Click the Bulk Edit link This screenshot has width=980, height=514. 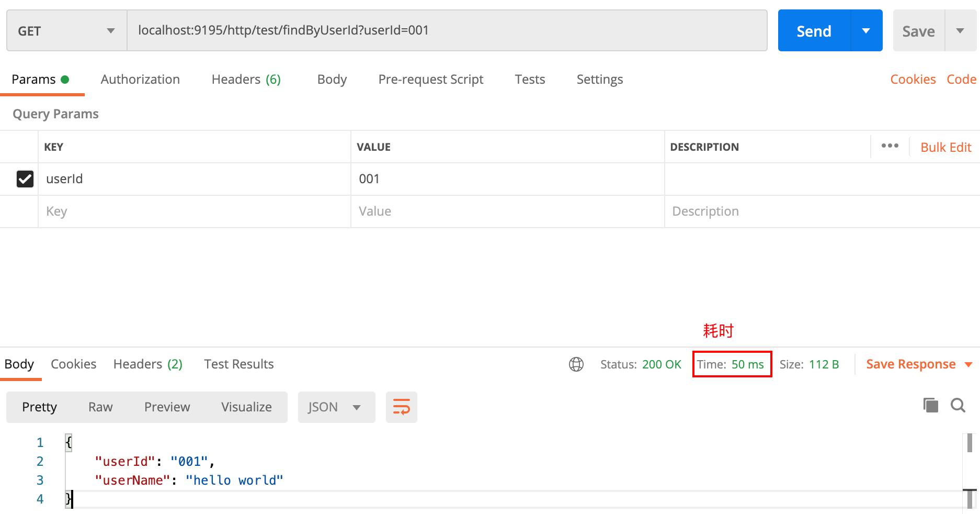click(946, 147)
